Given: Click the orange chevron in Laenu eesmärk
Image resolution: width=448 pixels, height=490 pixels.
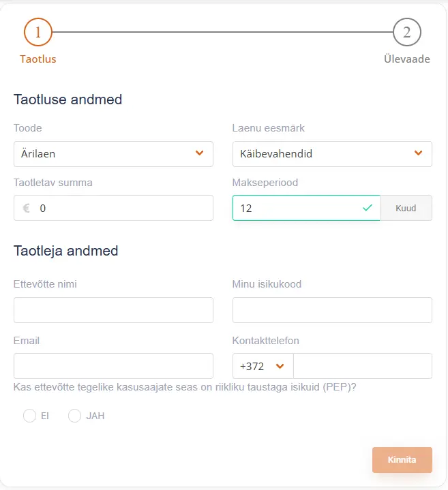Looking at the screenshot, I should [418, 153].
